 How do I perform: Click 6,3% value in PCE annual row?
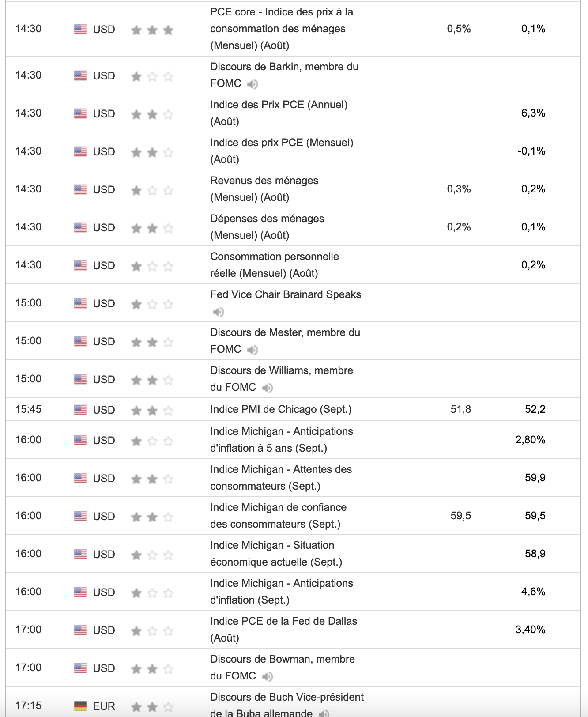(x=533, y=113)
